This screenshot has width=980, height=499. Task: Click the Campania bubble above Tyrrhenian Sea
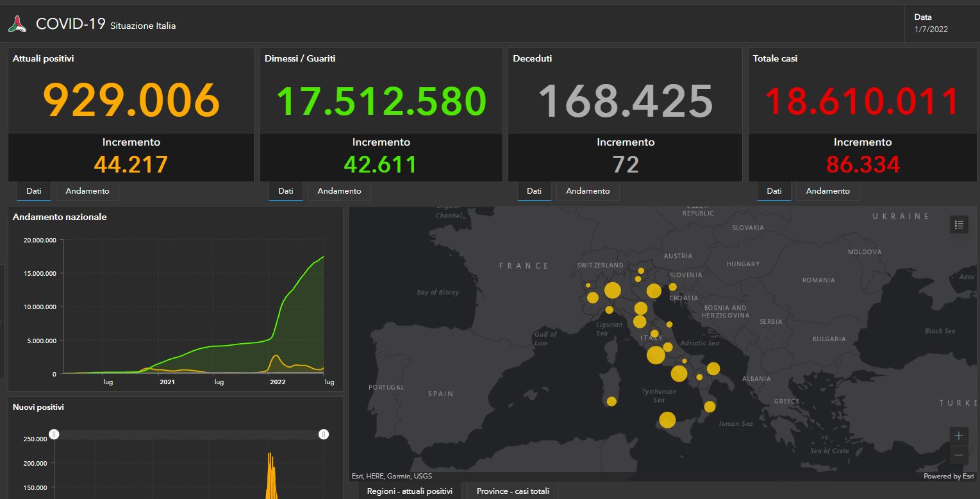[679, 373]
